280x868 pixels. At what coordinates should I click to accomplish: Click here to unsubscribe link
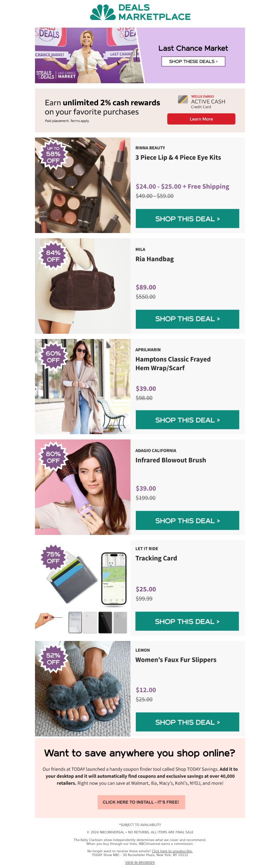pyautogui.click(x=172, y=851)
